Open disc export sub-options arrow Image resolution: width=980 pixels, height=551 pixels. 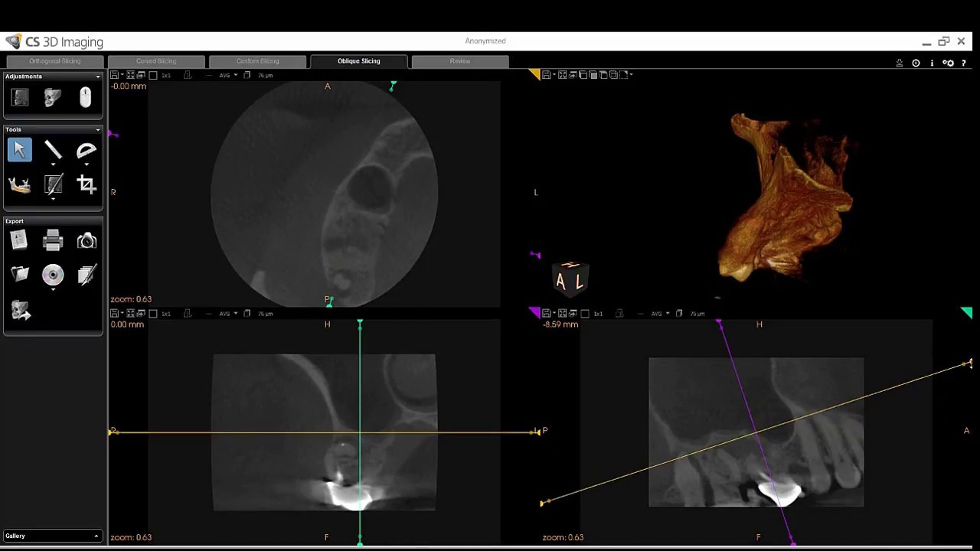(53, 289)
